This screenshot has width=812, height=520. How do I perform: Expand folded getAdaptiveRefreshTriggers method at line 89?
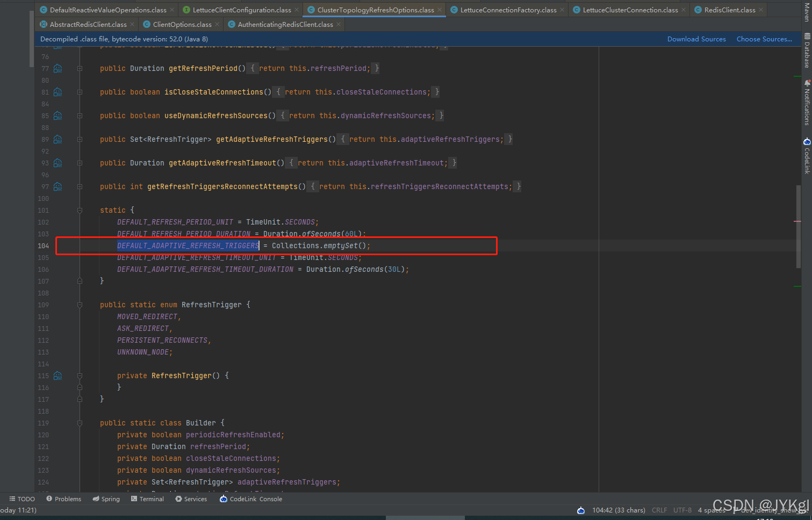[80, 139]
